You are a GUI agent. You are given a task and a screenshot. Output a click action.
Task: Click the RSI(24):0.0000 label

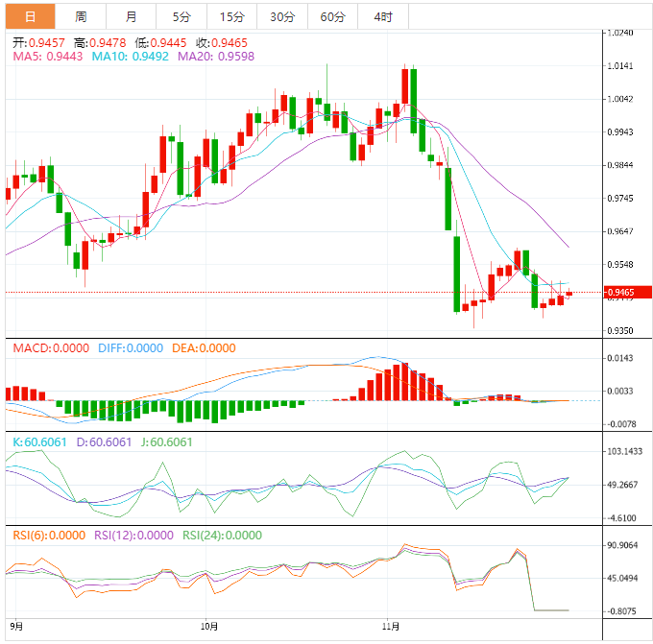point(223,535)
